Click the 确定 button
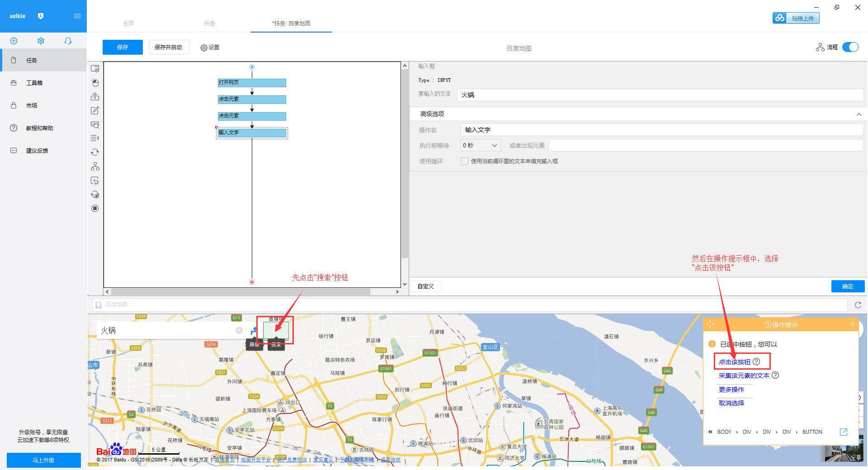 (848, 287)
